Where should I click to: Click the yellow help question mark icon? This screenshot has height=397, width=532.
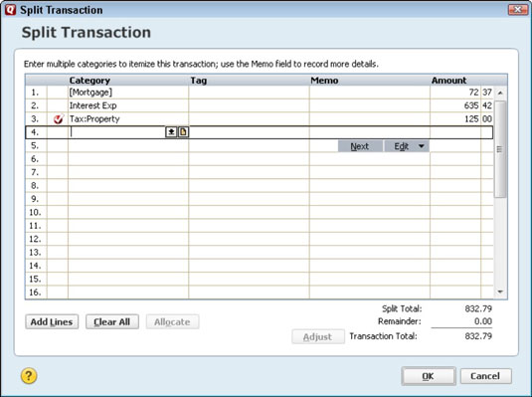tap(29, 376)
